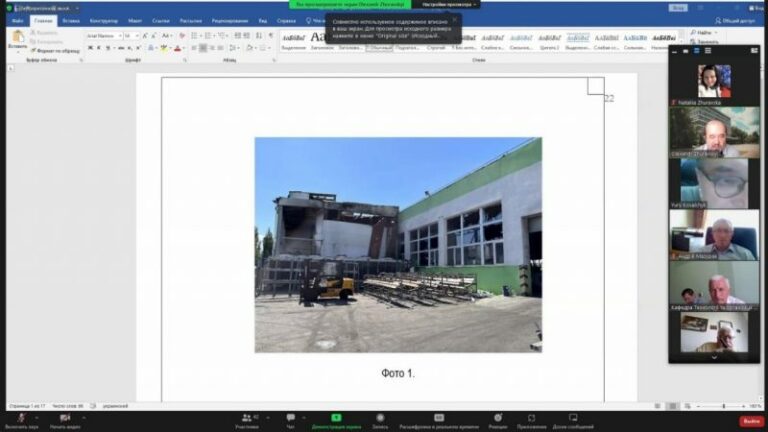The height and width of the screenshot is (432, 768).
Task: Open the Zoom chat panel
Action: [290, 419]
